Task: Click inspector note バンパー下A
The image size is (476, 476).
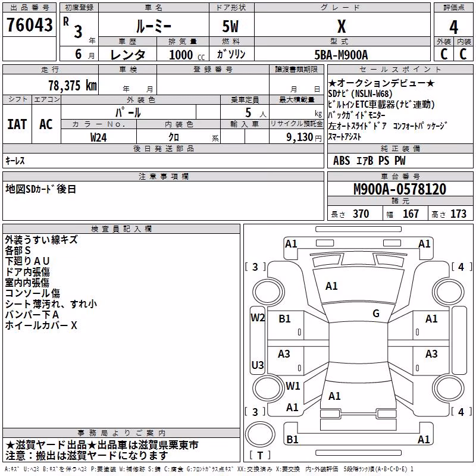Action: 32,315
